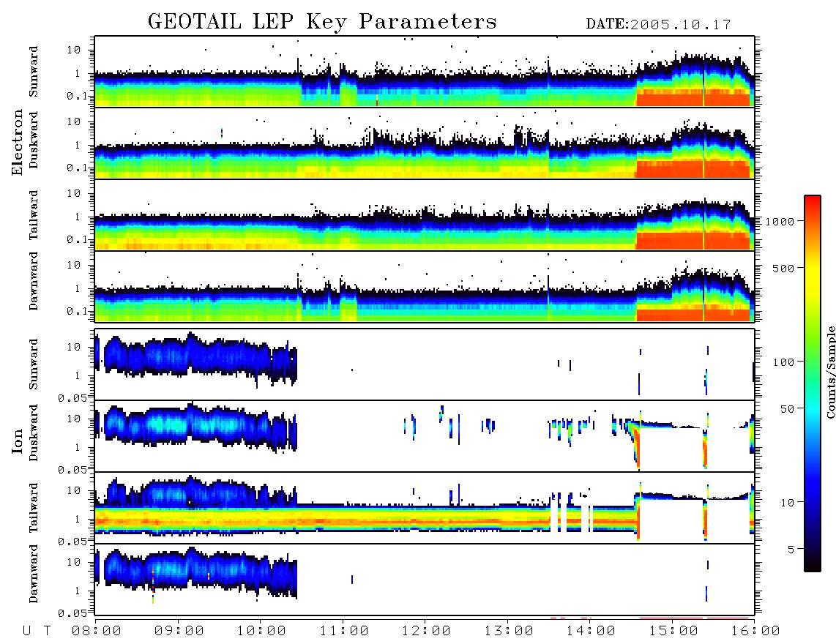The width and height of the screenshot is (836, 644).
Task: Click the 08:00 time tick label
Action: coord(97,632)
